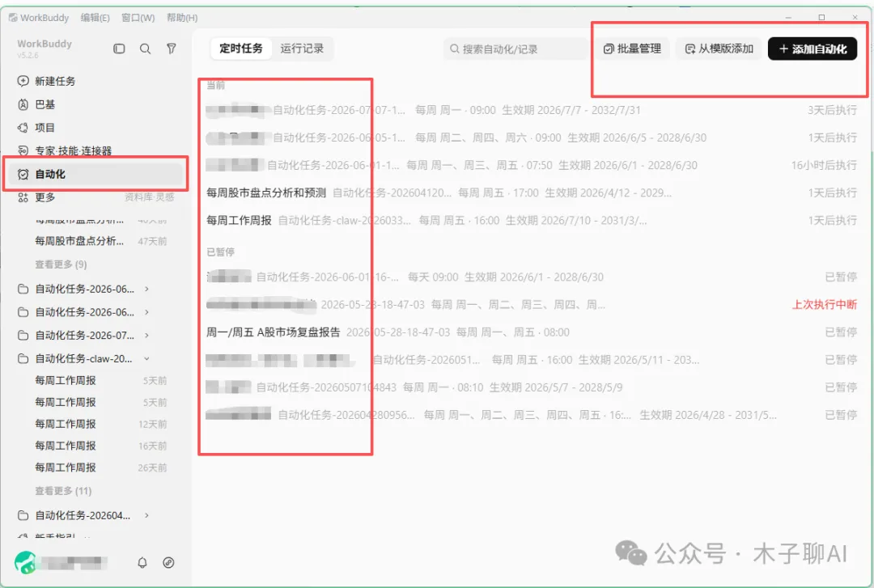This screenshot has height=588, width=874.
Task: Click the 新建任务 plus icon
Action: click(x=23, y=81)
